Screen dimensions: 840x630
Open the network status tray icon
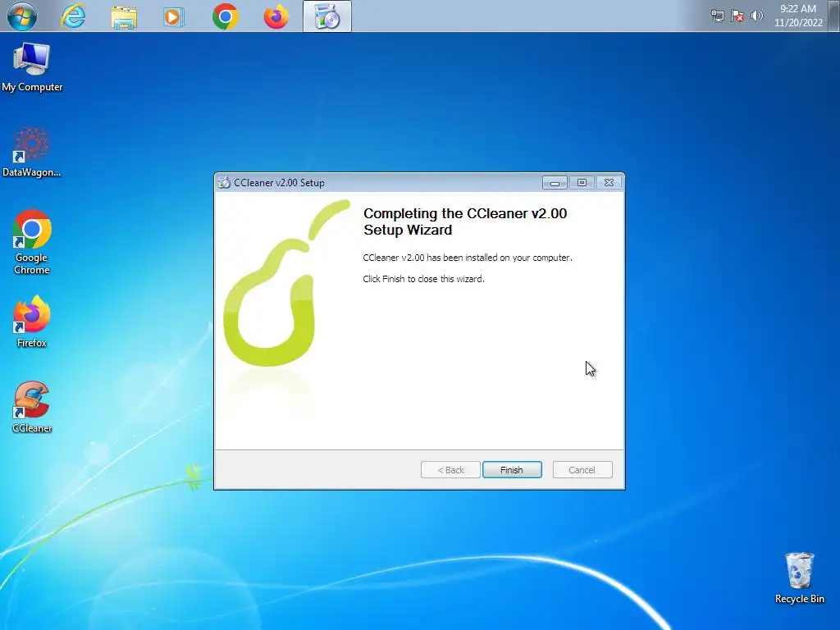pyautogui.click(x=717, y=16)
